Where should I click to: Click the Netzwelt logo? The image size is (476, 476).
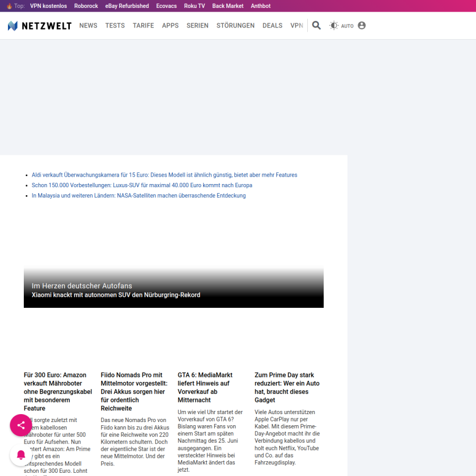point(40,26)
